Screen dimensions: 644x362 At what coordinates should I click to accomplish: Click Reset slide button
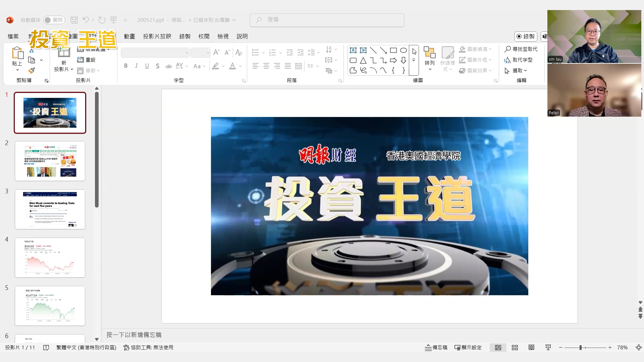(x=87, y=60)
